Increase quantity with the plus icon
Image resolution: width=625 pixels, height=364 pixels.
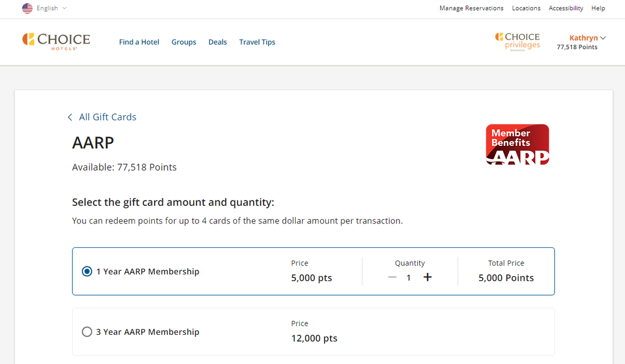[x=428, y=278]
